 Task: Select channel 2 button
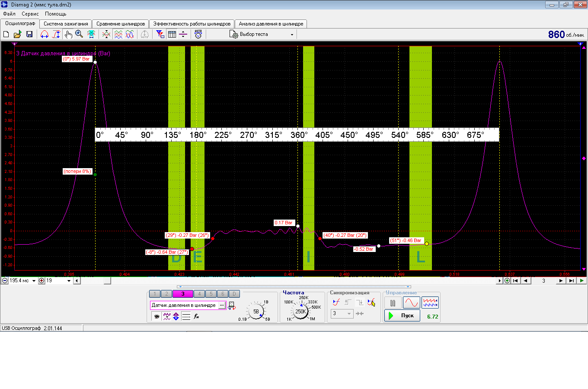click(166, 294)
